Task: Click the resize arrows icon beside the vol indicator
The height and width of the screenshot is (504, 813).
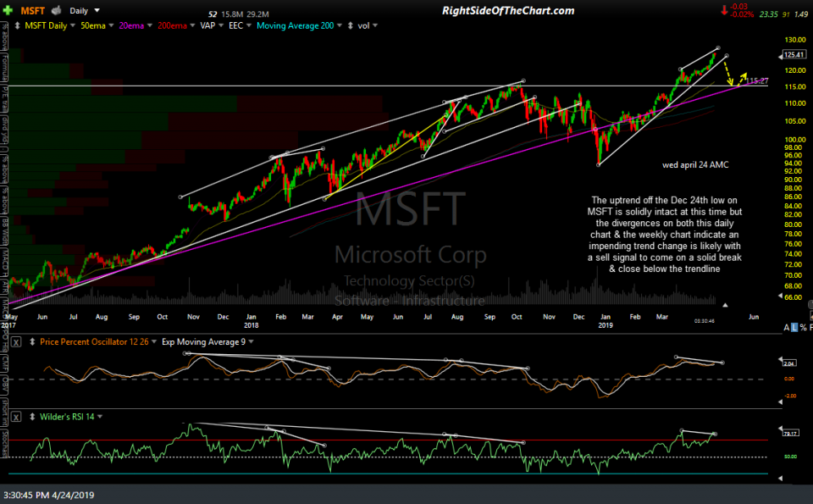Action: (x=349, y=24)
